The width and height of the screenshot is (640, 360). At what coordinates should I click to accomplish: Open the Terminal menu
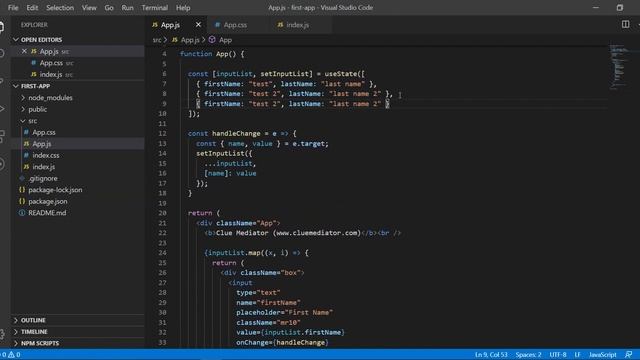155,8
